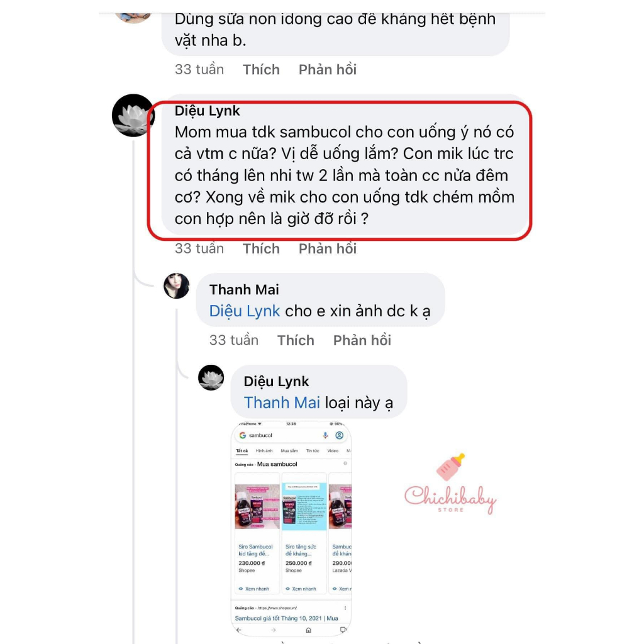Tap the home icon in screenshot bottom bar
The height and width of the screenshot is (644, 644).
(308, 630)
